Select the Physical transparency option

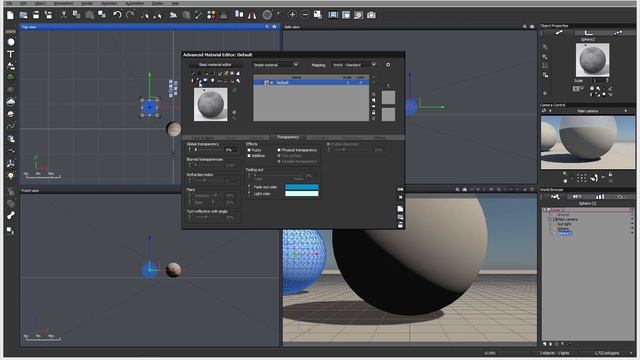pyautogui.click(x=279, y=150)
